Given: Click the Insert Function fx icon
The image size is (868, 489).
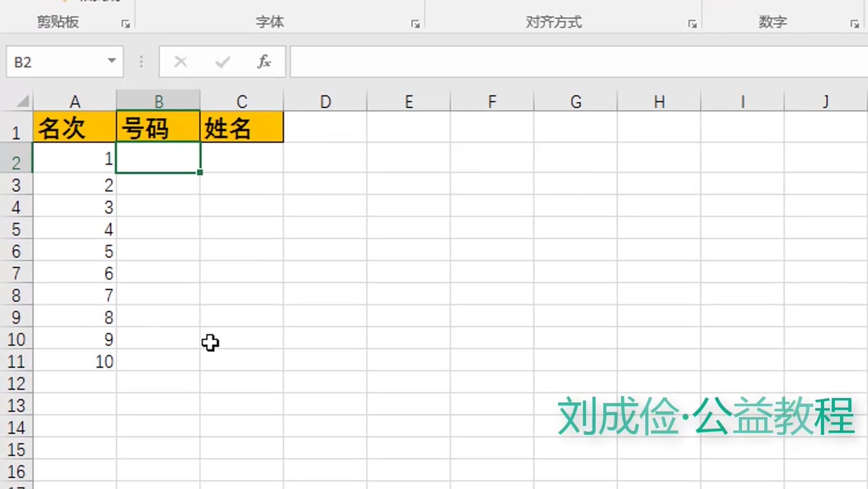Looking at the screenshot, I should point(264,62).
